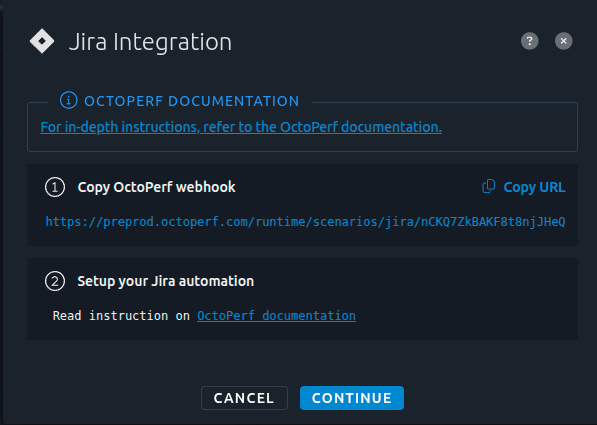This screenshot has height=425, width=597.
Task: Click the OCTOPERF DOCUMENTATION section label
Action: point(192,101)
